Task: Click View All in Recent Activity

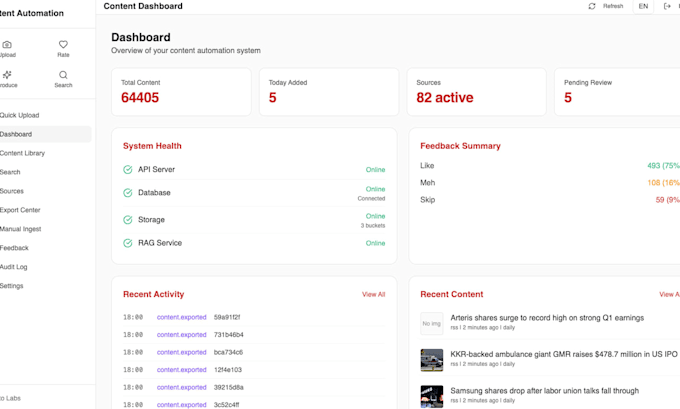Action: [373, 294]
